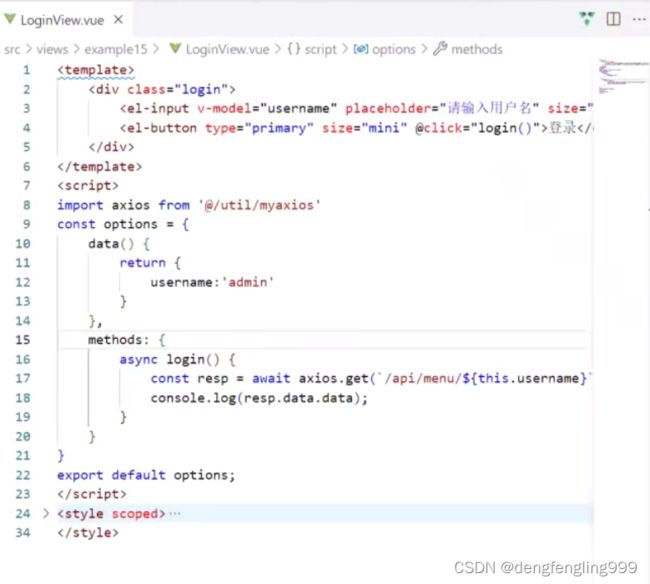The height and width of the screenshot is (584, 650).
Task: Click 'size="mini"' on line 4
Action: tap(364, 128)
